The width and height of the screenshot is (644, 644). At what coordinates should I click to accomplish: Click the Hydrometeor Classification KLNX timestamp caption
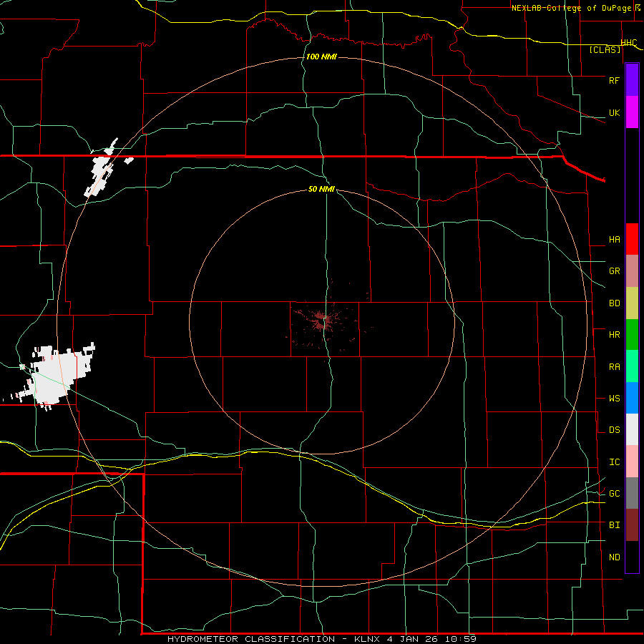[x=321, y=639]
